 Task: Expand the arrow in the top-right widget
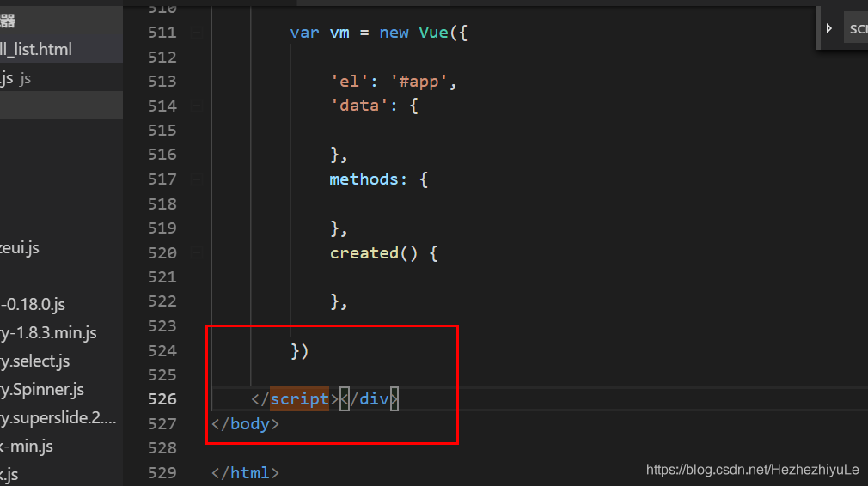(828, 28)
